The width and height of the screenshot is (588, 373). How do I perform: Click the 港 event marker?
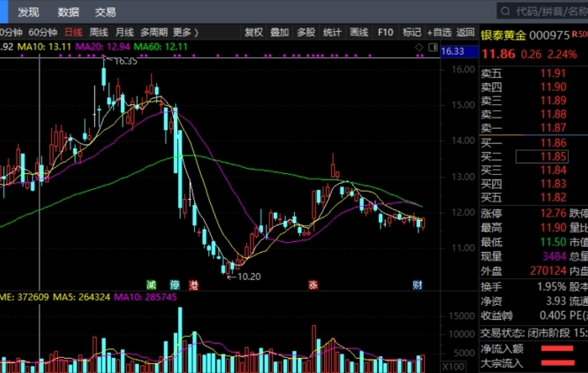(193, 285)
